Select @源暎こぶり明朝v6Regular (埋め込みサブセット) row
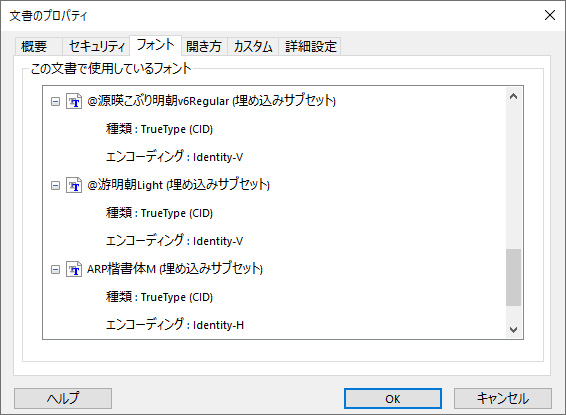This screenshot has width=566, height=415. pos(212,101)
